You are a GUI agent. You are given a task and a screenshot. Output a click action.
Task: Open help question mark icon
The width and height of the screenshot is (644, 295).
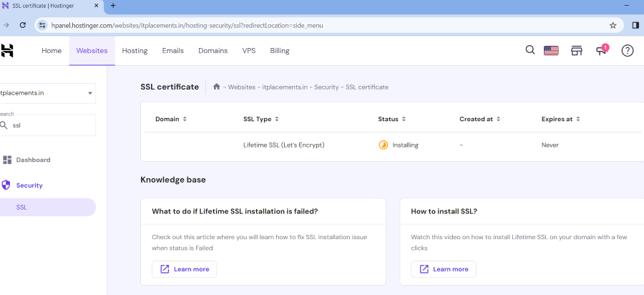627,51
